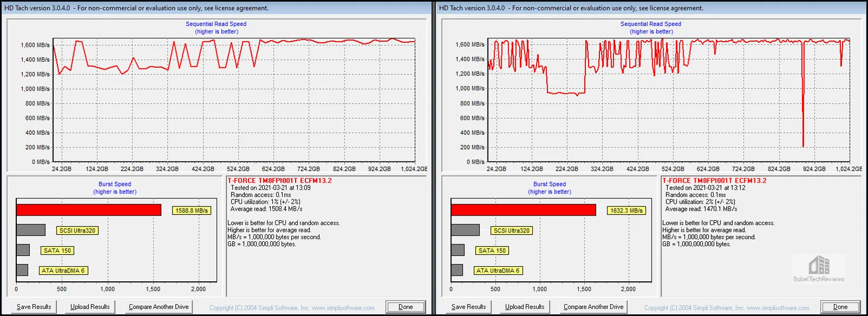Image resolution: width=868 pixels, height=316 pixels.
Task: Click Average read: 1470.1 MB/s text
Action: (x=701, y=209)
